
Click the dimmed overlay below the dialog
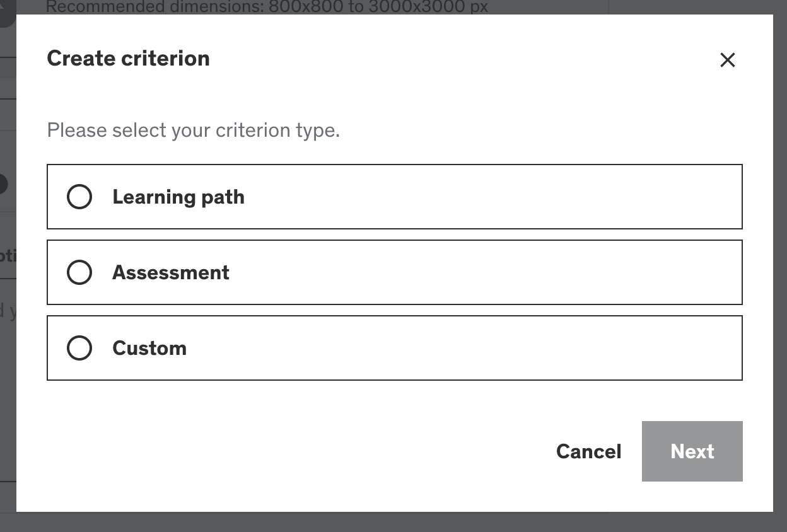point(393,523)
